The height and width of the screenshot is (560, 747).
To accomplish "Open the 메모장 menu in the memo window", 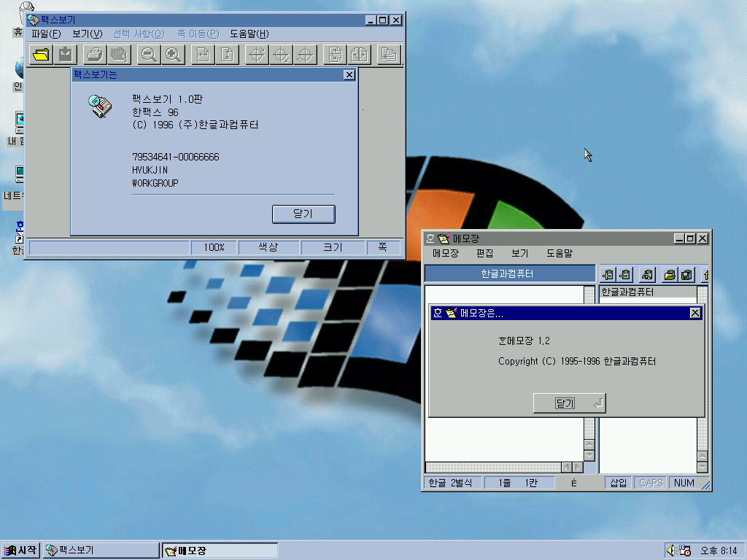I will coord(446,253).
